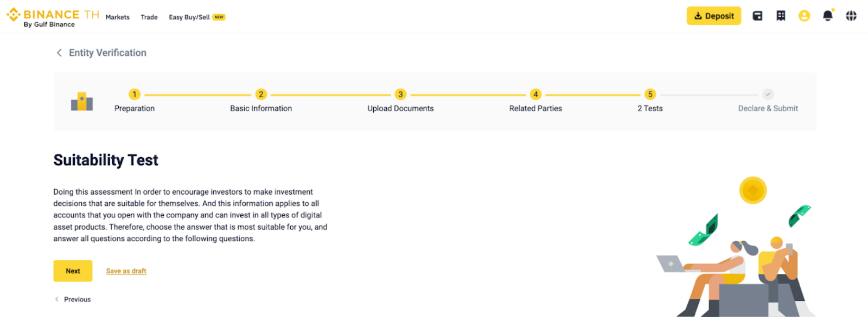This screenshot has height=328, width=868.
Task: Go back using the Entity Verification arrow
Action: pyautogui.click(x=59, y=53)
